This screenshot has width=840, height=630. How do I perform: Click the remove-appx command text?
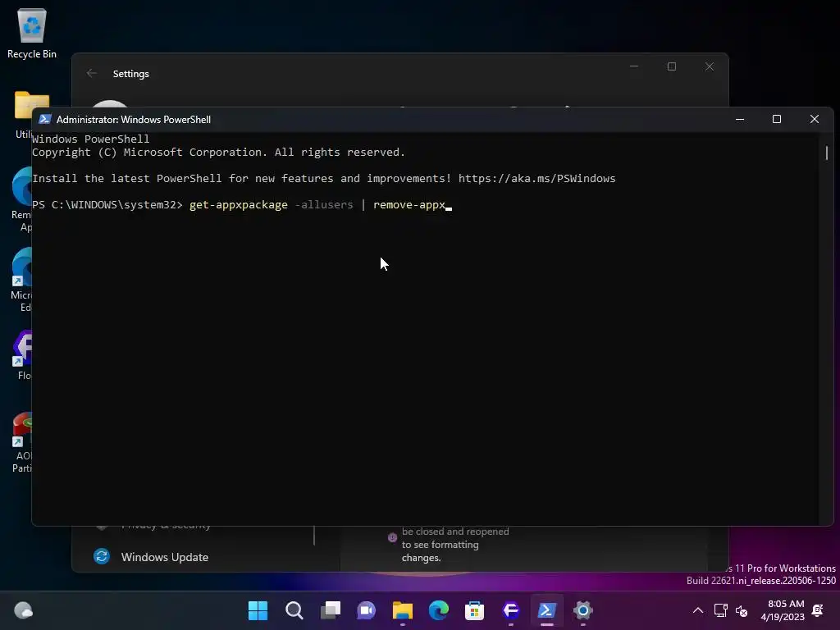tap(409, 204)
